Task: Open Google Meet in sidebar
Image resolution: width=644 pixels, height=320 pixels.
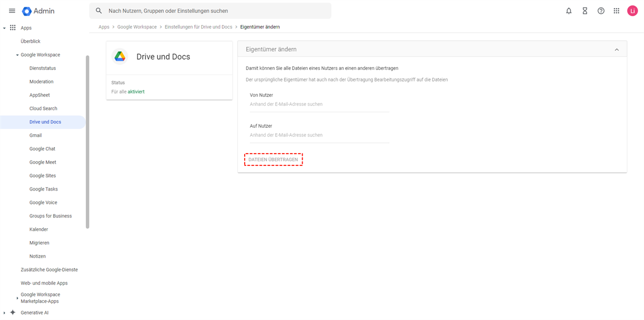Action: tap(43, 162)
